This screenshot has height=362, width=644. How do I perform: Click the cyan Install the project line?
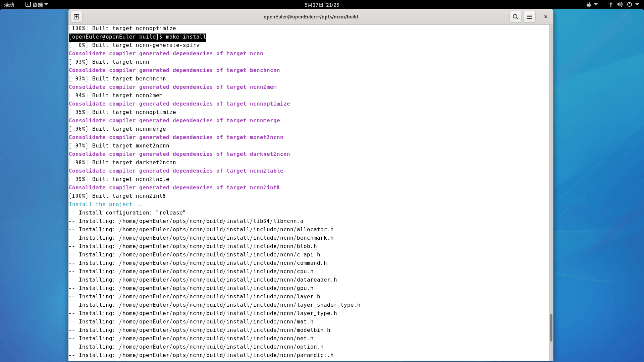click(x=105, y=204)
